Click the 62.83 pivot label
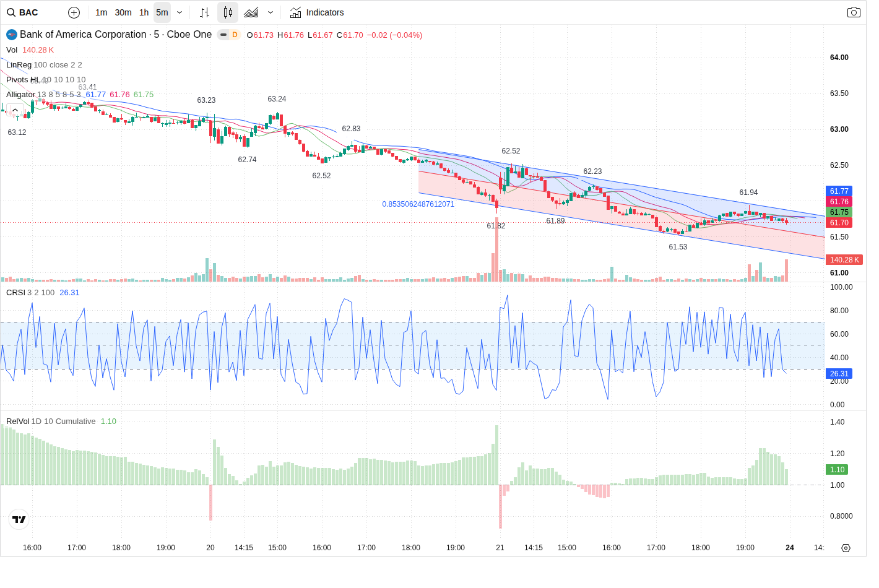The width and height of the screenshot is (879, 588). click(351, 129)
